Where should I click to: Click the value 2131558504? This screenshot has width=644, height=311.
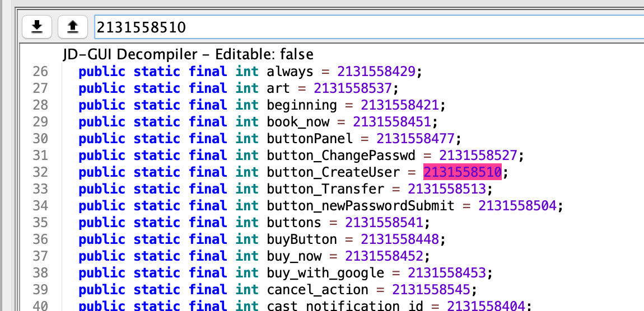click(517, 205)
